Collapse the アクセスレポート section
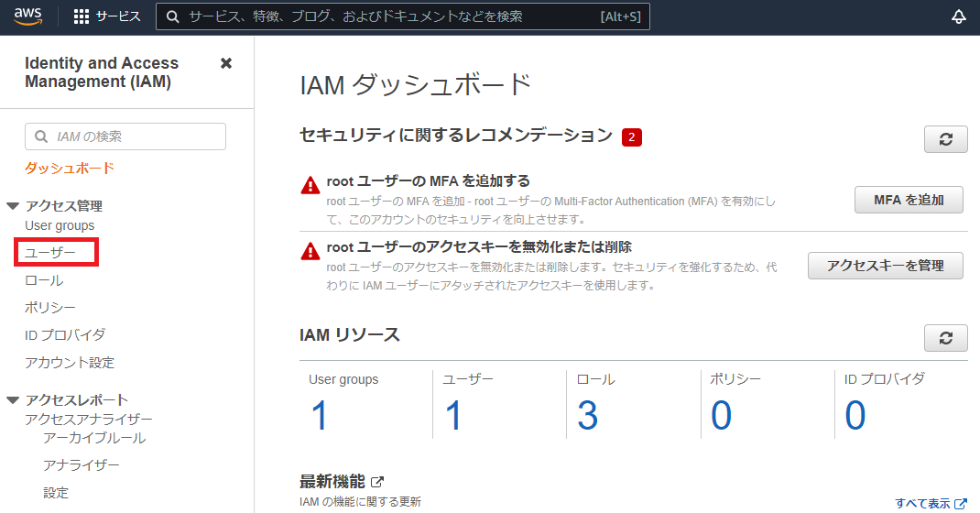Viewport: 980px width, 513px height. [x=13, y=400]
